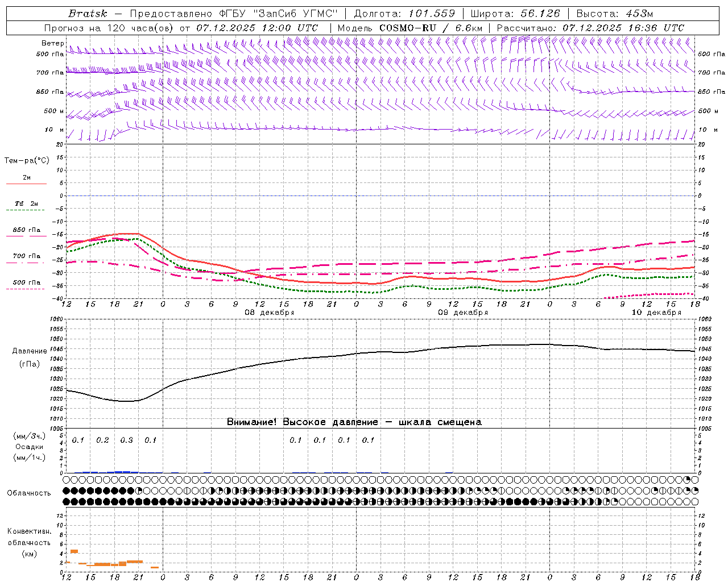Click the "Давление" pressure panel label
The width and height of the screenshot is (728, 582).
pos(30,351)
